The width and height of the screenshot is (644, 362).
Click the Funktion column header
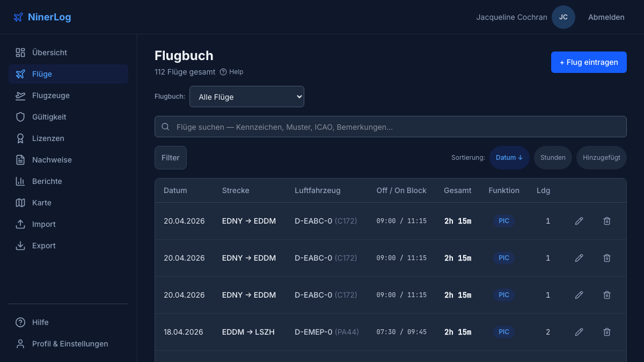[x=504, y=190]
